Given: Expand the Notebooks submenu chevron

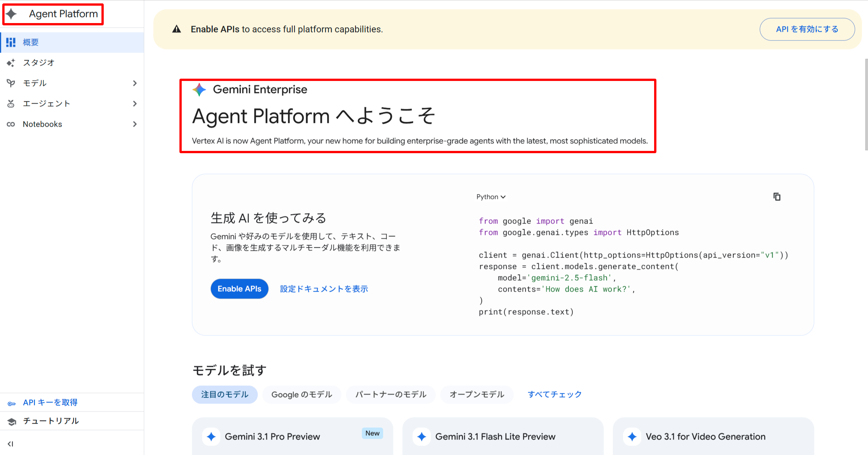Looking at the screenshot, I should coord(135,124).
